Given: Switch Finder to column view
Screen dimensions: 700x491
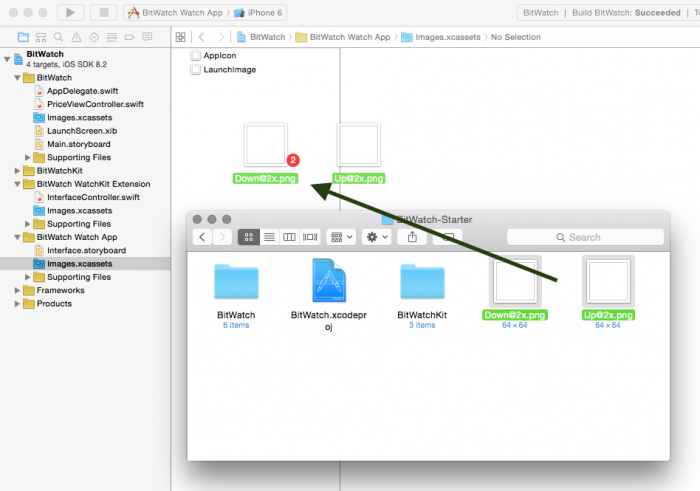Looking at the screenshot, I should pyautogui.click(x=289, y=237).
